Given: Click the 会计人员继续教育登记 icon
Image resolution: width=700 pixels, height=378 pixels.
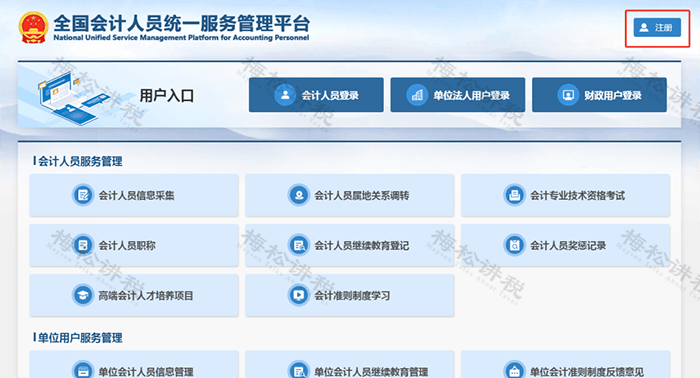Looking at the screenshot, I should point(299,245).
